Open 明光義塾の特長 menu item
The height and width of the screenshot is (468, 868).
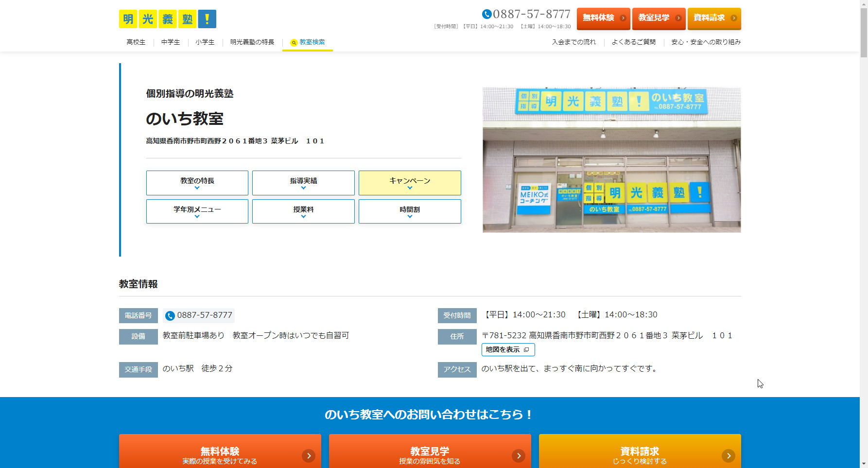tap(252, 42)
